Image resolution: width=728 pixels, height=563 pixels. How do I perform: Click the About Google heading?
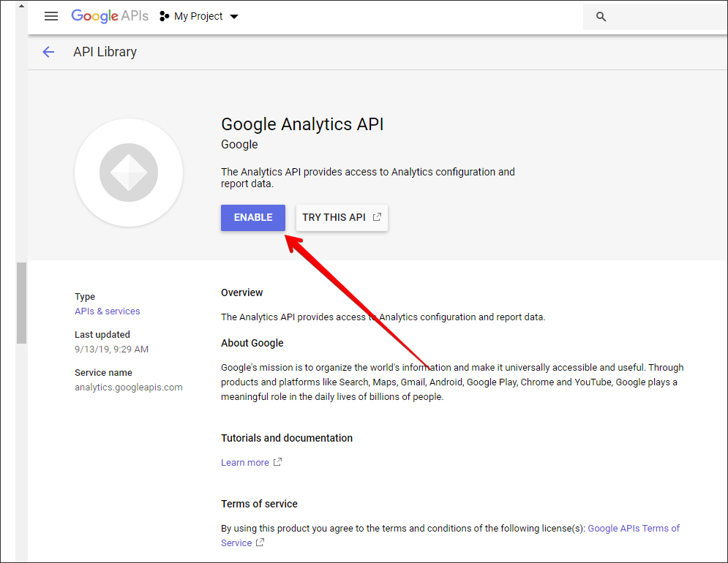point(252,343)
